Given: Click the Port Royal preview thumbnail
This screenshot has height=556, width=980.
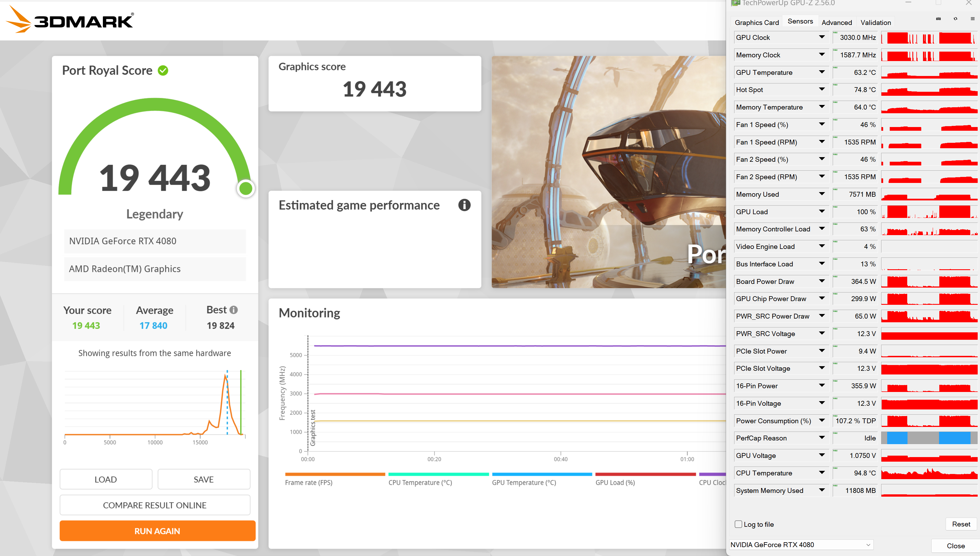Looking at the screenshot, I should coord(608,172).
